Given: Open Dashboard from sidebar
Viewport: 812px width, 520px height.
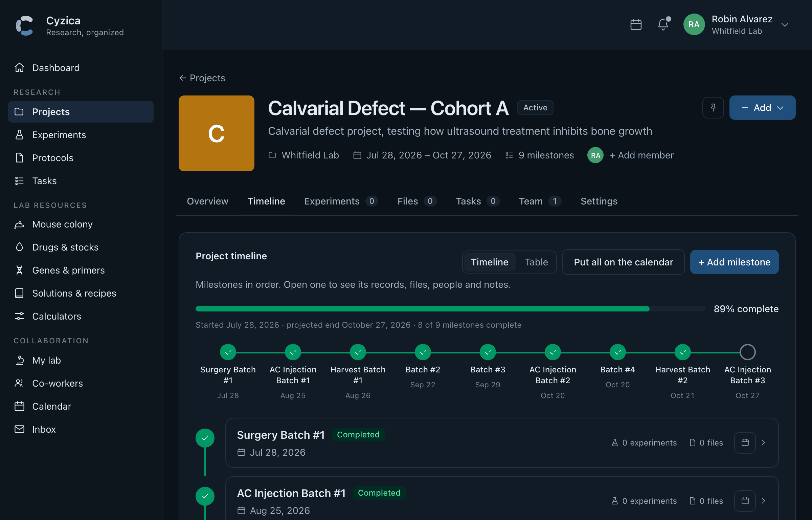Looking at the screenshot, I should click(x=81, y=68).
